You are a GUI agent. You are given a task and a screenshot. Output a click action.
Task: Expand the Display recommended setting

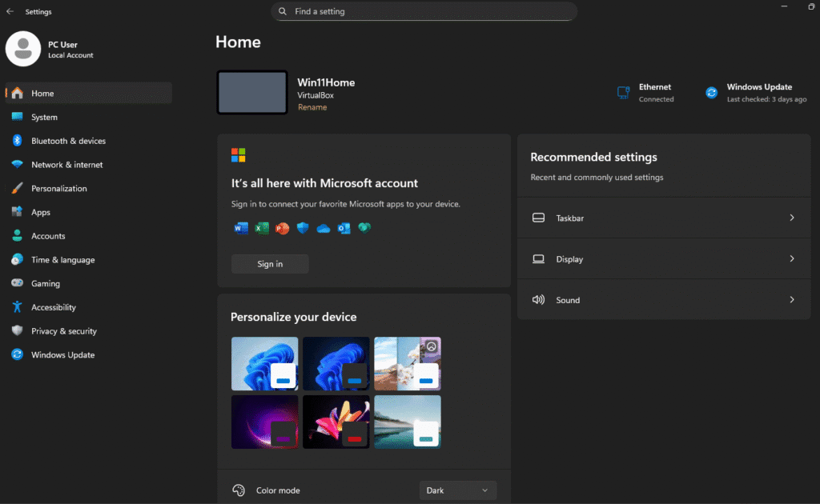click(x=664, y=258)
